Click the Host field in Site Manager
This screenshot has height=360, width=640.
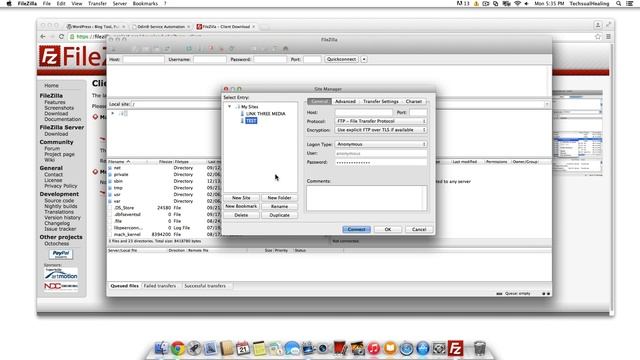click(364, 112)
